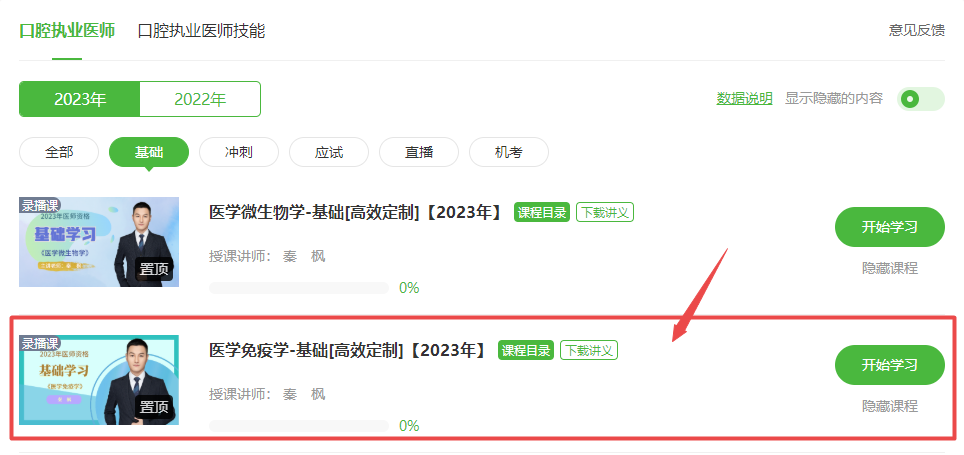Filter courses by 直播
The width and height of the screenshot is (964, 455).
point(419,152)
